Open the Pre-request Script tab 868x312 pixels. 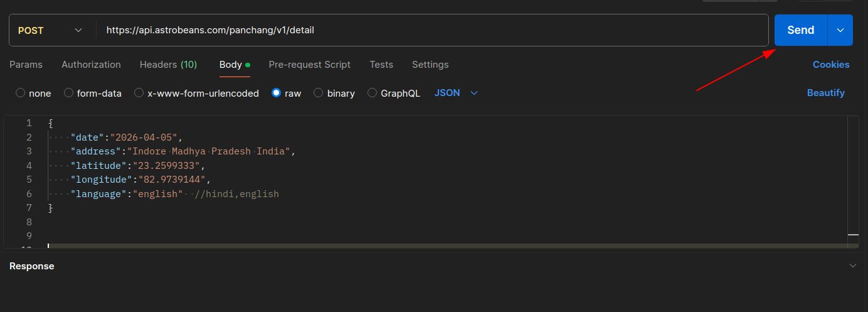point(309,65)
